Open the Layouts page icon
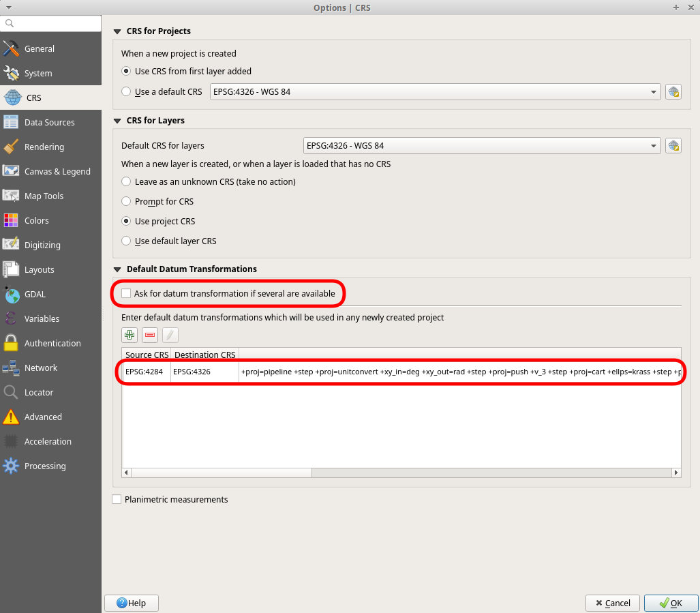 pyautogui.click(x=11, y=269)
